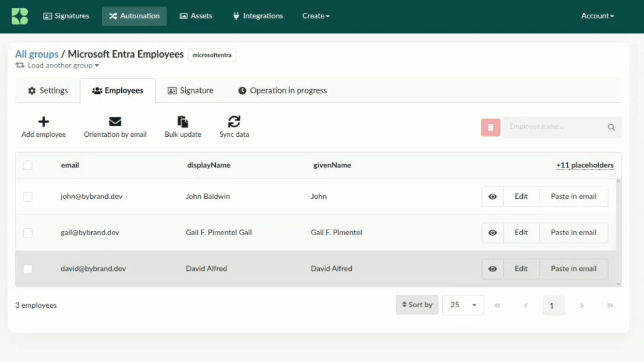Check the box for john@bybrand.dev
Image resolution: width=644 pixels, height=362 pixels.
(x=28, y=197)
